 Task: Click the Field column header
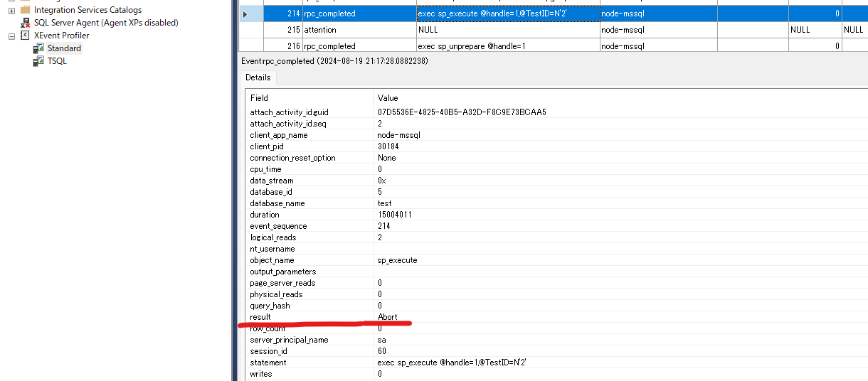click(309, 98)
